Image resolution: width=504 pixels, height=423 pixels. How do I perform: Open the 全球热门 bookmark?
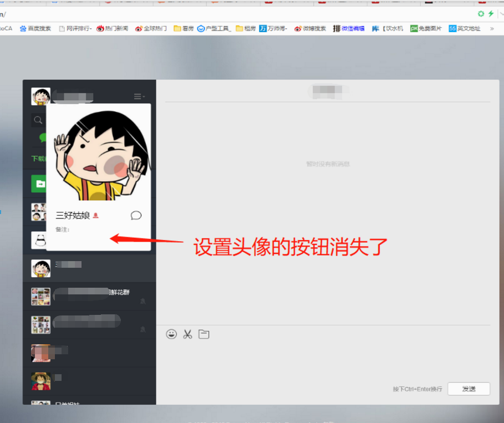tap(151, 29)
